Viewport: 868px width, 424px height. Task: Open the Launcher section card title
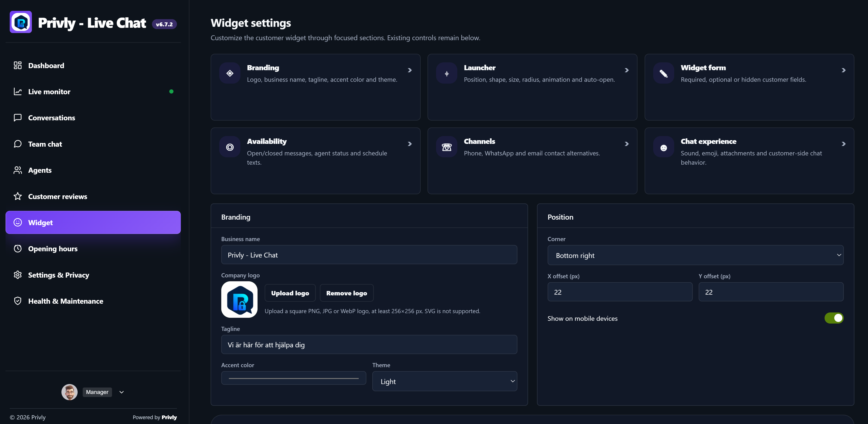click(x=480, y=68)
